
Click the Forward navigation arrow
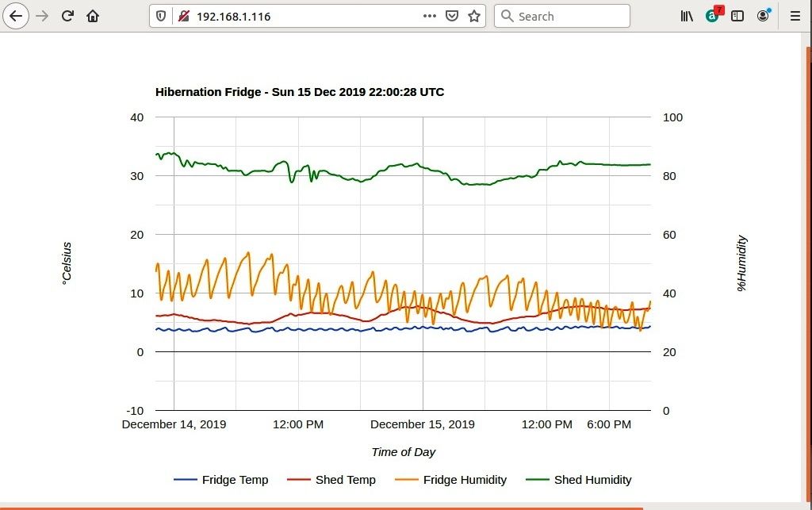[x=43, y=16]
